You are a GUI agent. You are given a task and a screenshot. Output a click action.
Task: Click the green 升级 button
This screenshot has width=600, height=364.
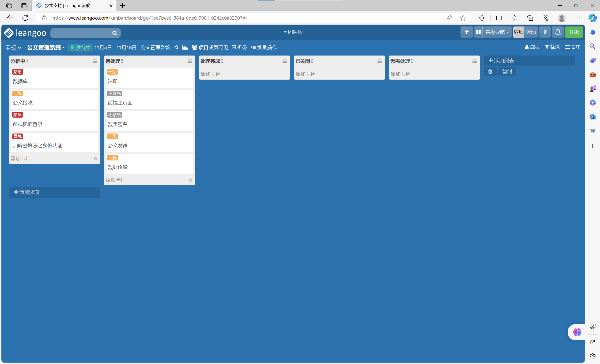[x=574, y=32]
